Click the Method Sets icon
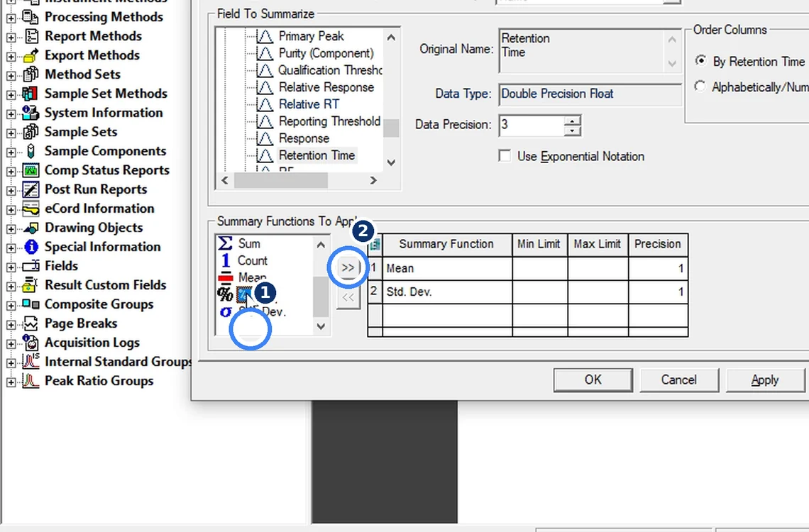 (31, 74)
